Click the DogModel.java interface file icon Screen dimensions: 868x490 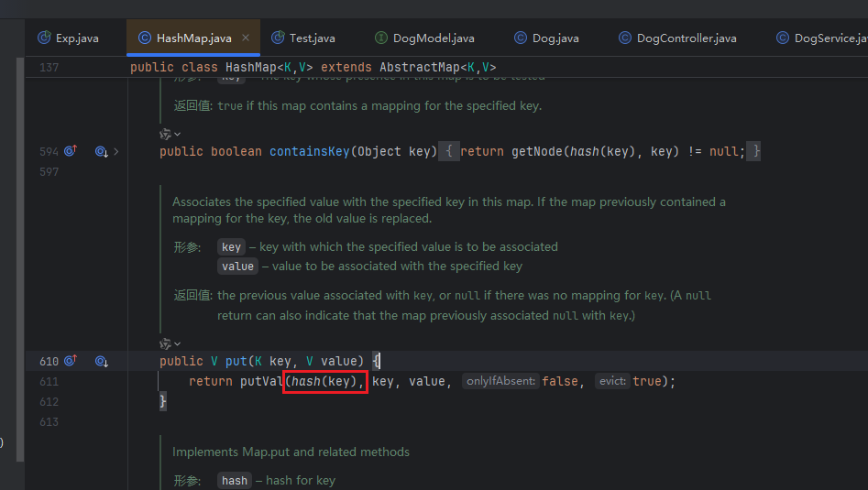[381, 38]
